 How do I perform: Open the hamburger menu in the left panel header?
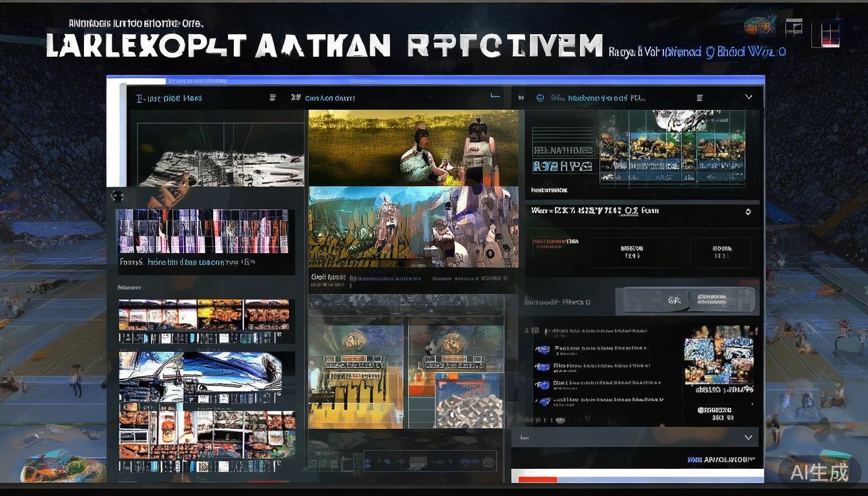(x=273, y=98)
